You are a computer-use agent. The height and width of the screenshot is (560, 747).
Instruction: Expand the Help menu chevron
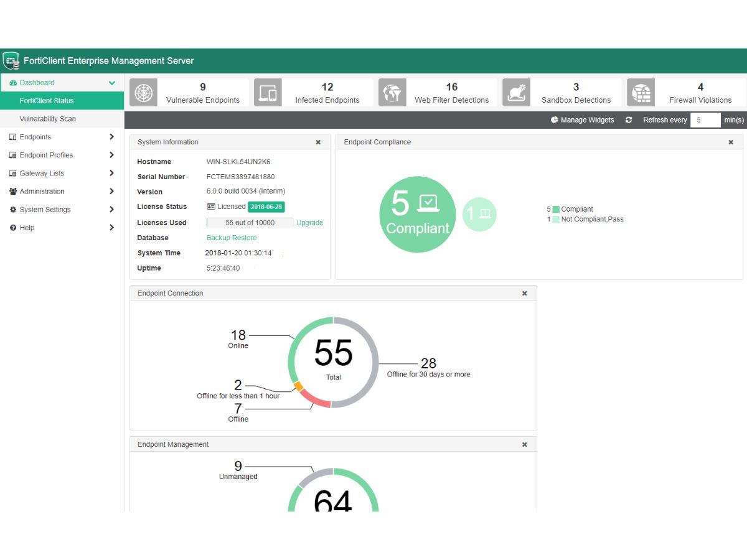point(112,228)
